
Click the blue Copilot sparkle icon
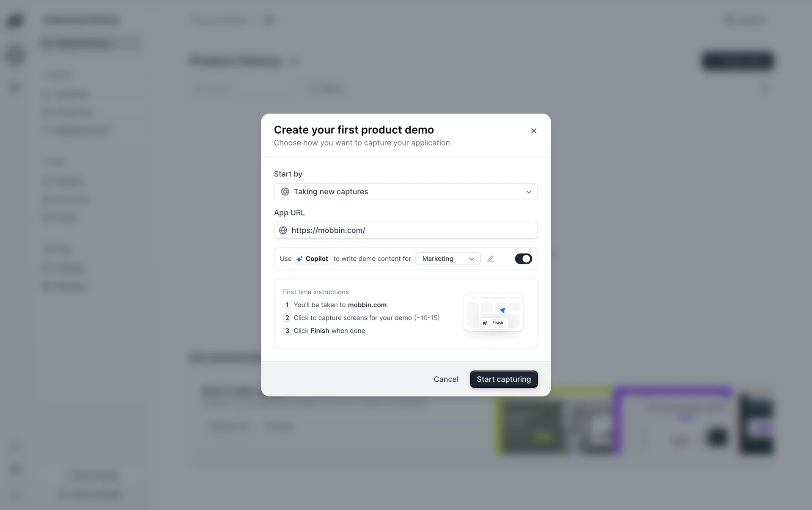299,259
